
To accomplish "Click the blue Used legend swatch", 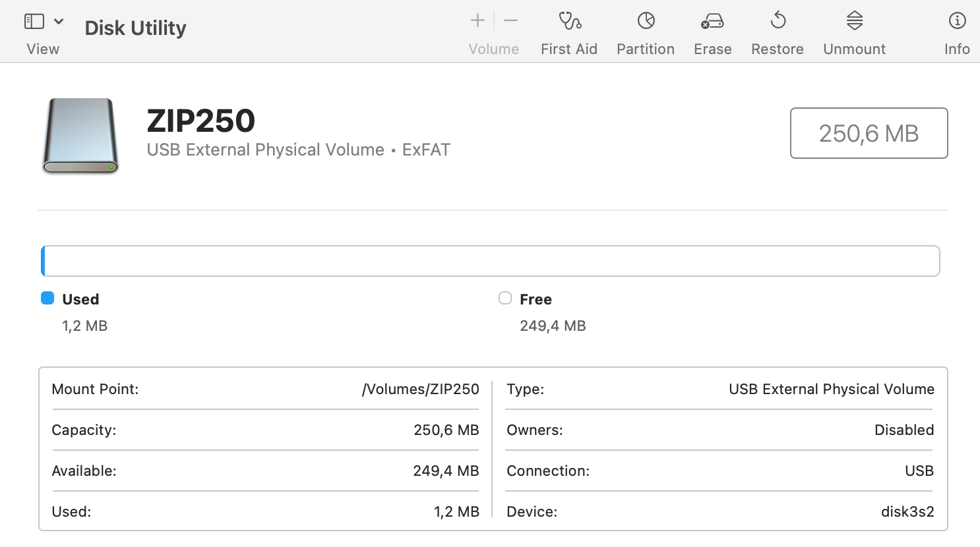I will click(x=47, y=299).
